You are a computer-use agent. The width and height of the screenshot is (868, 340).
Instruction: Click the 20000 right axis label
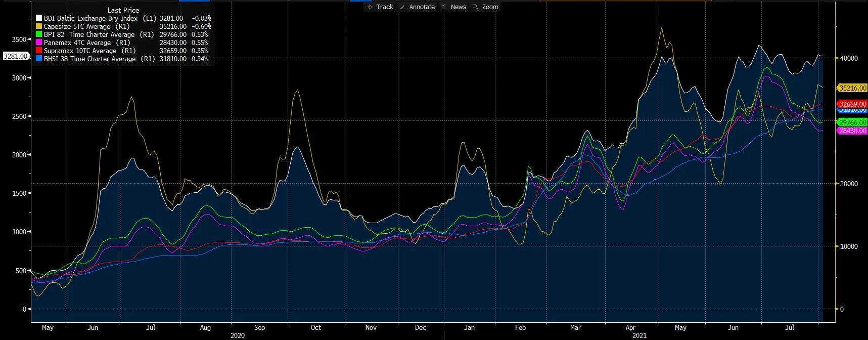pos(849,184)
